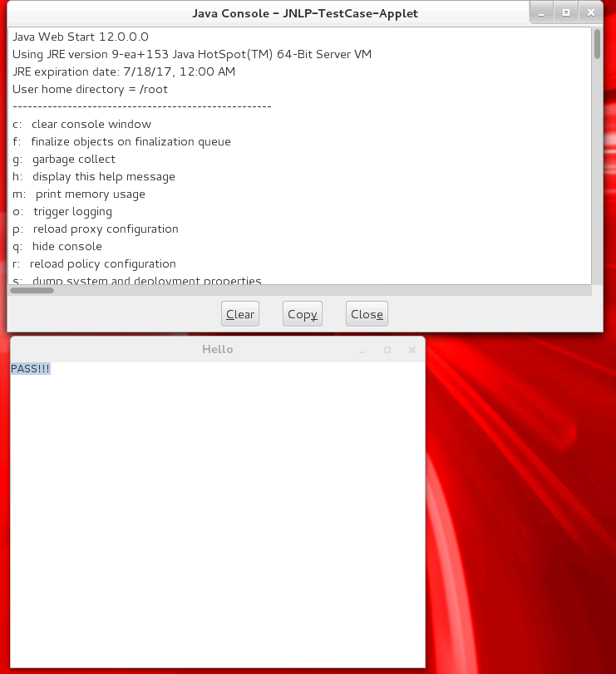Close Java Console via title bar X
The width and height of the screenshot is (616, 674).
(590, 12)
